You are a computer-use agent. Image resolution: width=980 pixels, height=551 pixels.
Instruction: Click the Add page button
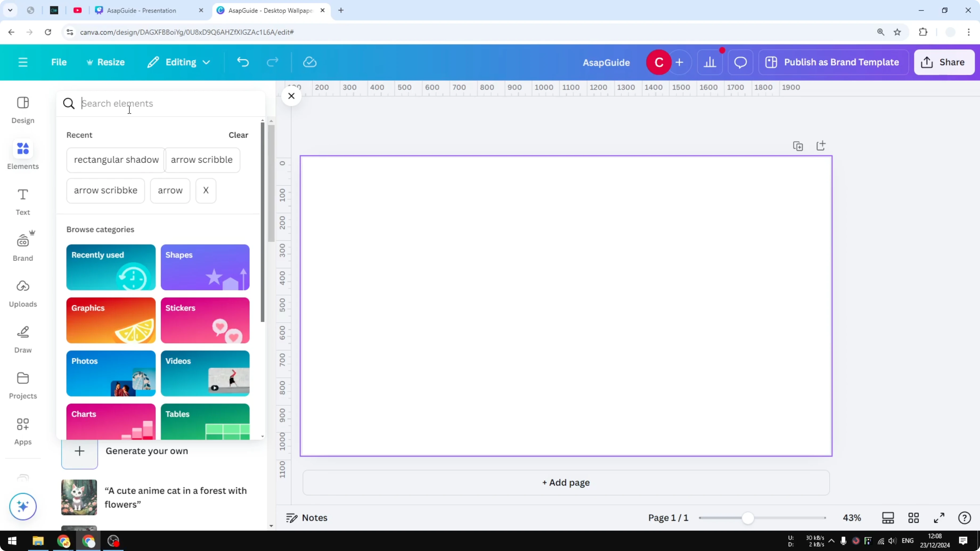pyautogui.click(x=565, y=483)
